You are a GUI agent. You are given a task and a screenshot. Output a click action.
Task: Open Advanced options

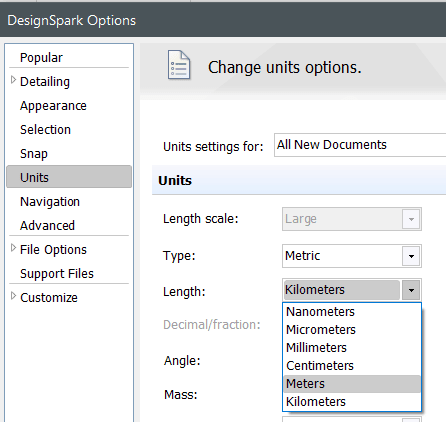tap(47, 226)
